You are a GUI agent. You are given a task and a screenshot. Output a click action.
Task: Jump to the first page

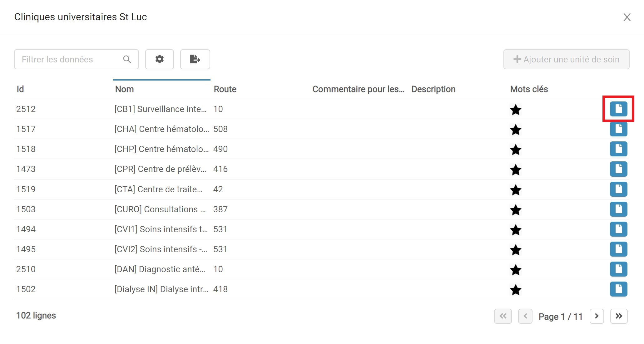503,316
